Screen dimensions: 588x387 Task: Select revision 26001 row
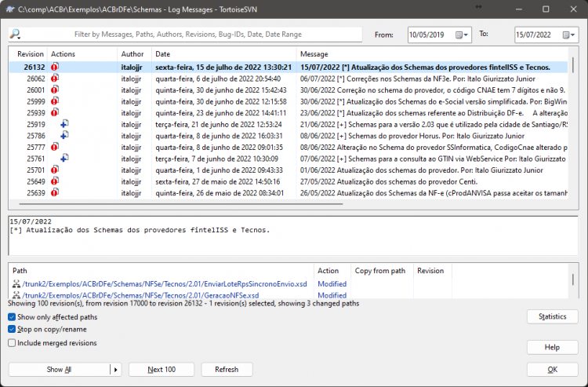[x=289, y=90]
